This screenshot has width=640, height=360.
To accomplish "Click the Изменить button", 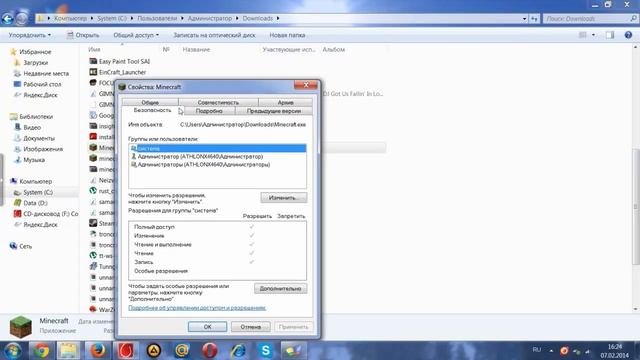I will pyautogui.click(x=284, y=198).
